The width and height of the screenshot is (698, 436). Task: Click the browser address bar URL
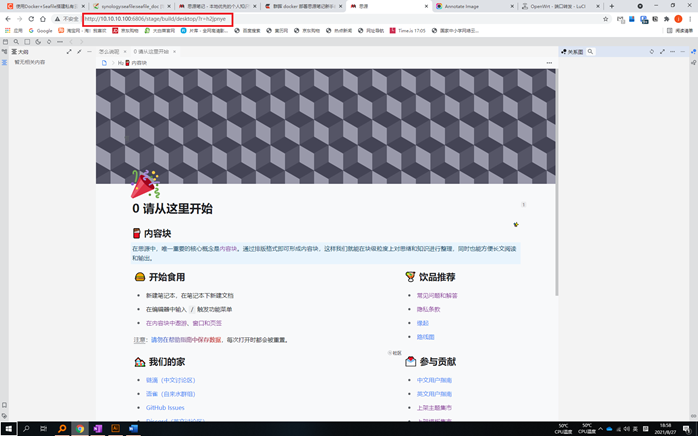[155, 19]
